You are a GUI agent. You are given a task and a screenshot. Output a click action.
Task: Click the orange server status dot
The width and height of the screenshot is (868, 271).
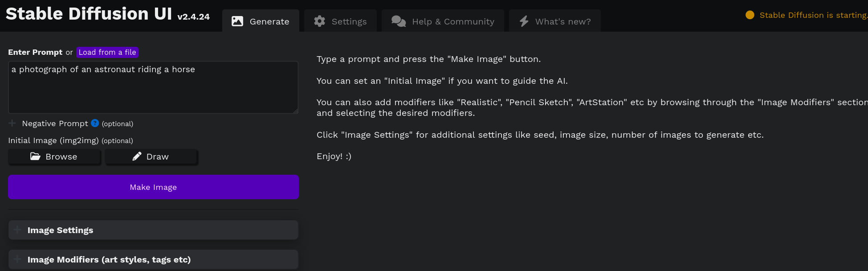coord(750,15)
